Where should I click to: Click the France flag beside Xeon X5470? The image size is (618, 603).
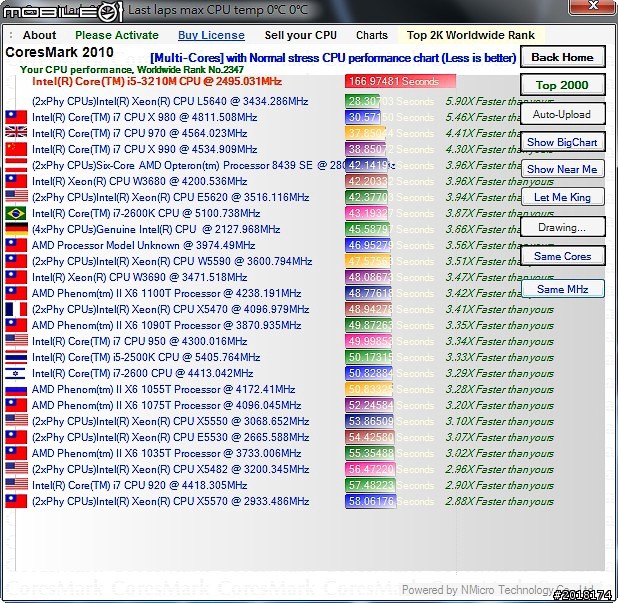click(16, 309)
